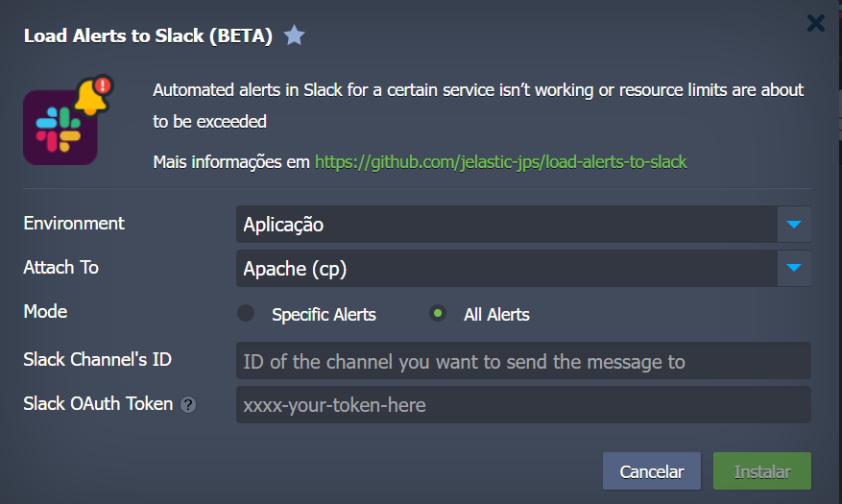The width and height of the screenshot is (842, 504).
Task: Focus the Slack OAuth Token field
Action: (x=523, y=405)
